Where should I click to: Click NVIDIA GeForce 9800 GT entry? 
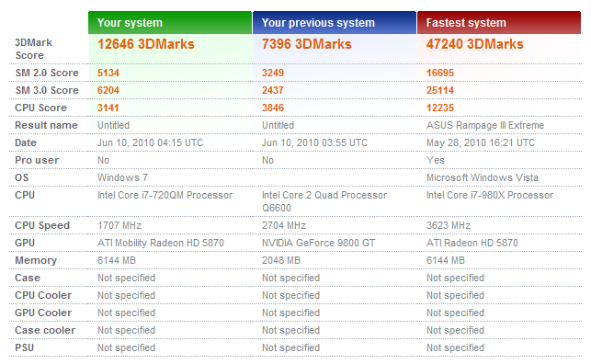pyautogui.click(x=319, y=243)
